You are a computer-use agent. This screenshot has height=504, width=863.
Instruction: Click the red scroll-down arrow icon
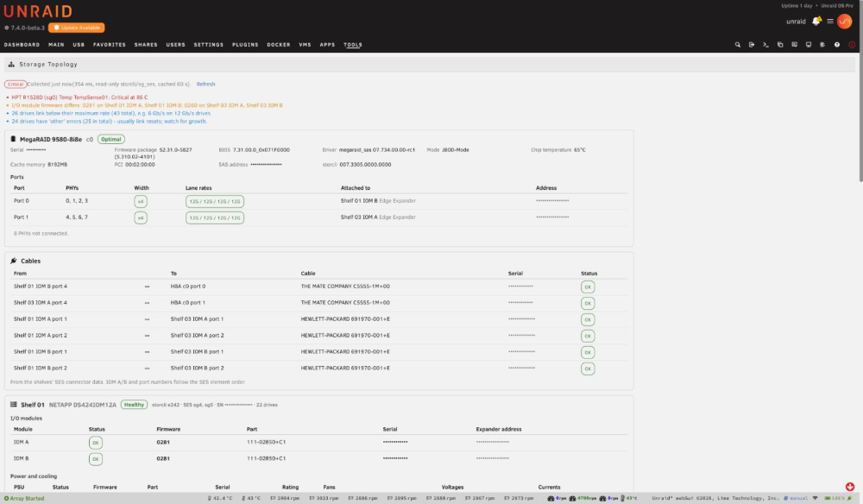coord(850,487)
